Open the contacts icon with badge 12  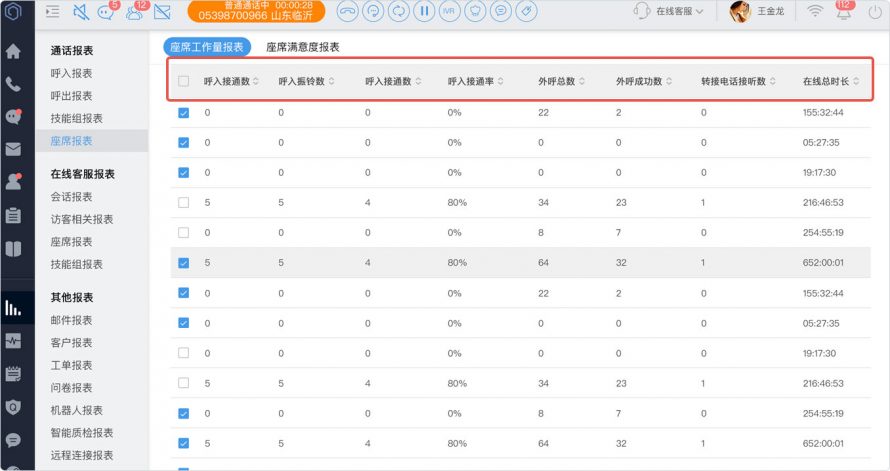click(136, 11)
